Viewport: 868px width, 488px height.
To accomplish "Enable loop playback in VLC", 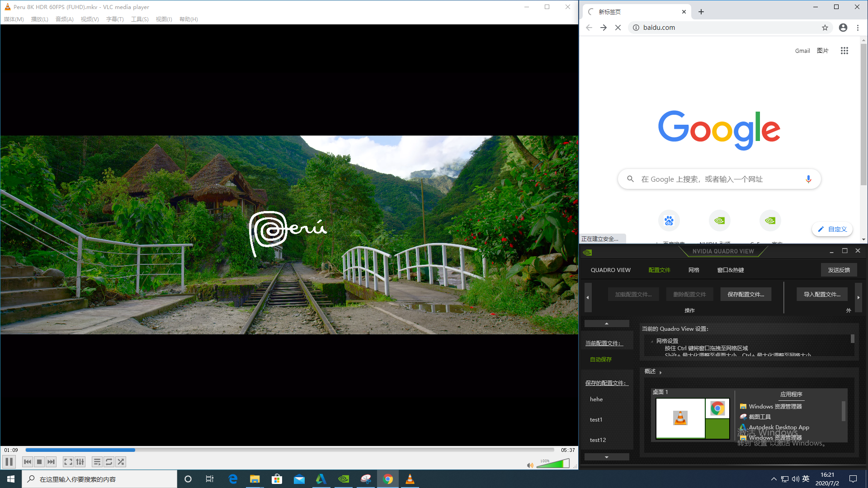I will pos(109,461).
